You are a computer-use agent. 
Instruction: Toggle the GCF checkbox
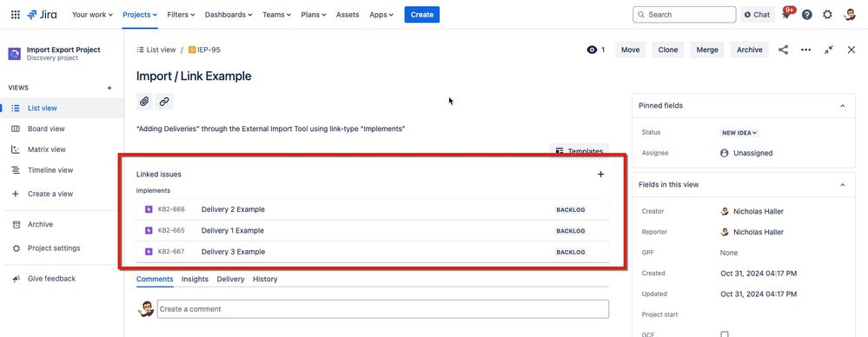tap(724, 334)
